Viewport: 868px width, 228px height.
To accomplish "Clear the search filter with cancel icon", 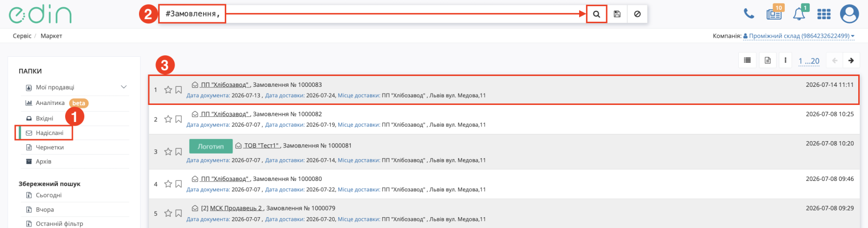I will [x=637, y=14].
